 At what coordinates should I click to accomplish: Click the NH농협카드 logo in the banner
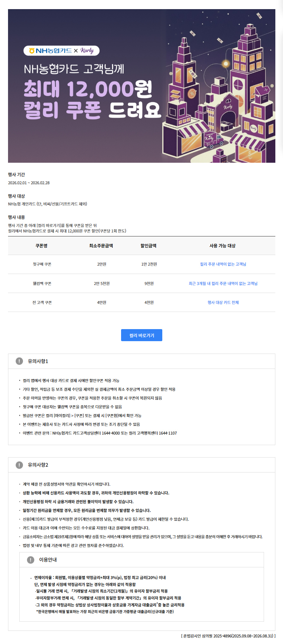(50, 51)
